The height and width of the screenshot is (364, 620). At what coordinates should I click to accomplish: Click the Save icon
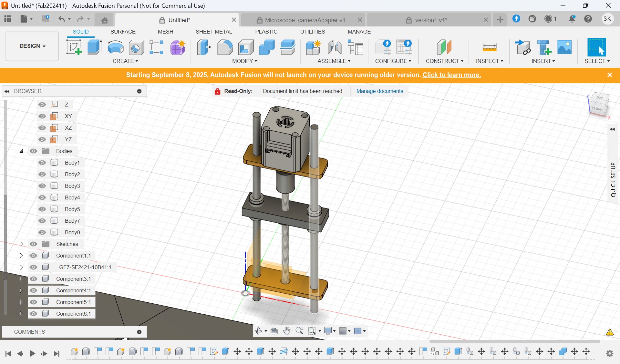coord(46,19)
